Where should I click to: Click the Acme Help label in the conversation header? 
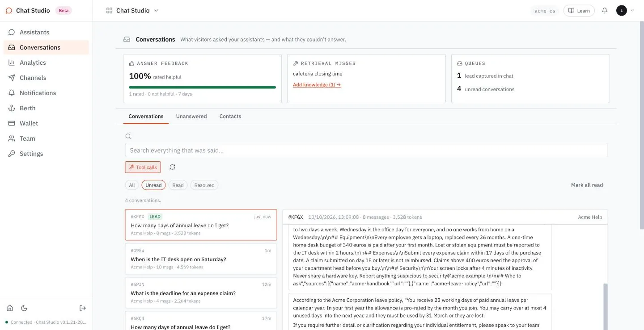(x=590, y=217)
